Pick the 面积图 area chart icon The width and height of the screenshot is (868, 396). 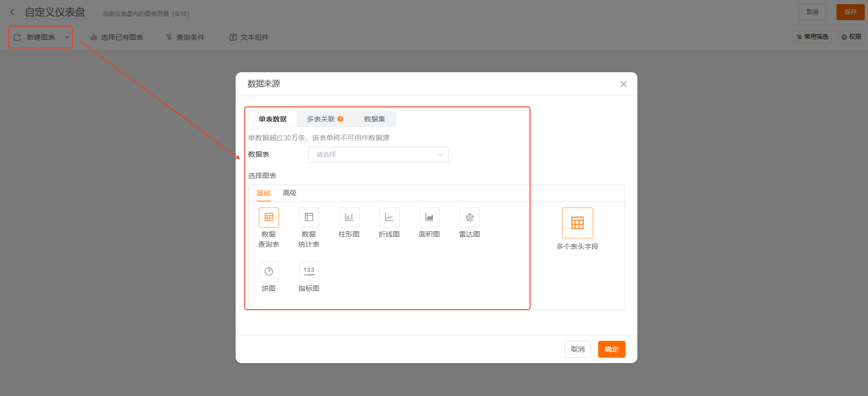pyautogui.click(x=429, y=218)
